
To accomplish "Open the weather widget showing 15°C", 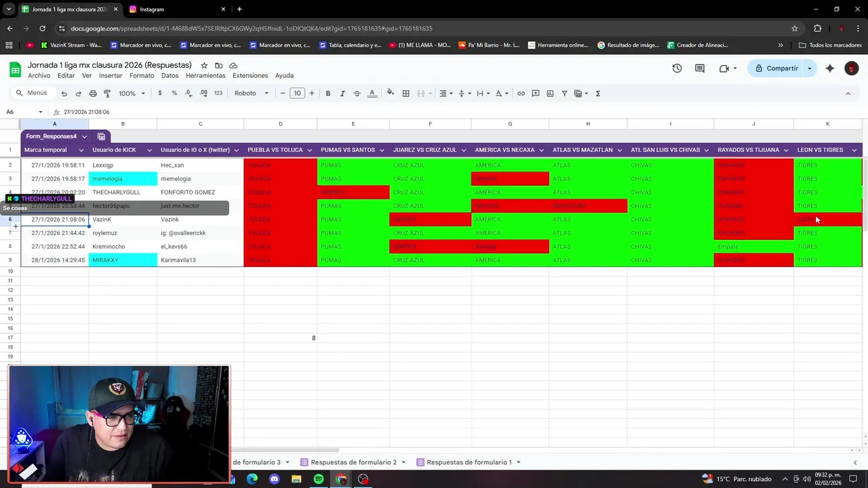I will [x=737, y=479].
